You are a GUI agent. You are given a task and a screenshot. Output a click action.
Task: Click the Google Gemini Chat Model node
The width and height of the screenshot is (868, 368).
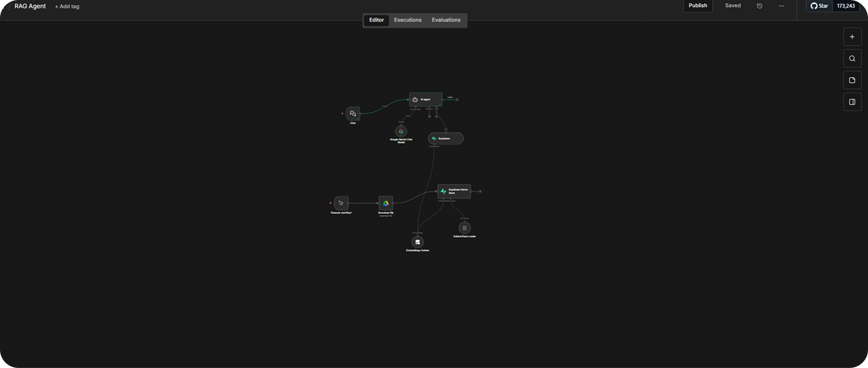pos(401,131)
